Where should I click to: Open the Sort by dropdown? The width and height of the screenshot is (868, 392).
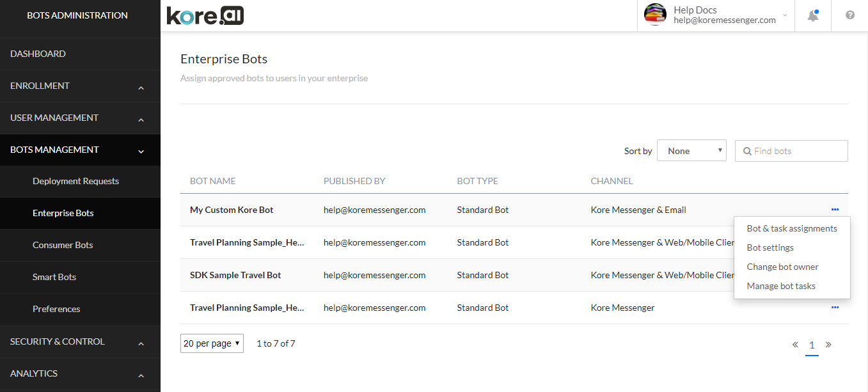coord(691,151)
